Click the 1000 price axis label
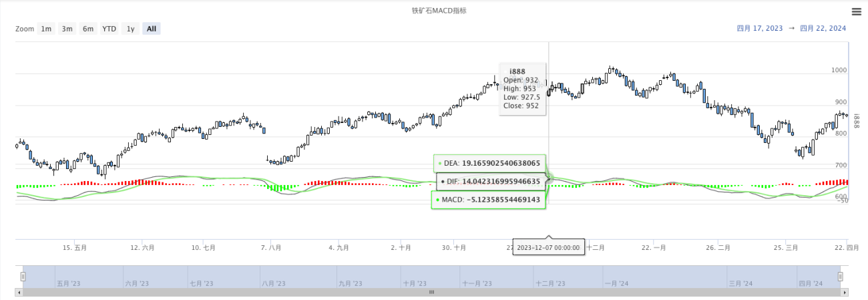The image size is (868, 300). (839, 70)
